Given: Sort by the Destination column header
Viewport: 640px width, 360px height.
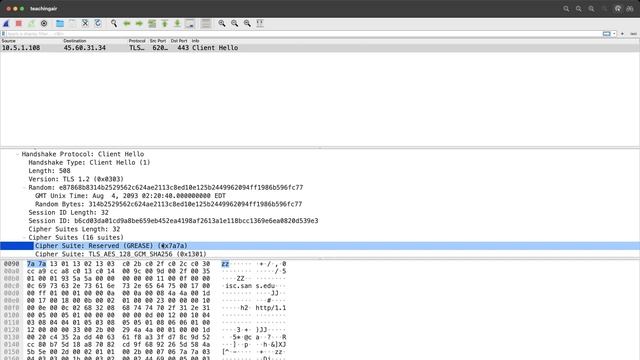Looking at the screenshot, I should coord(75,41).
